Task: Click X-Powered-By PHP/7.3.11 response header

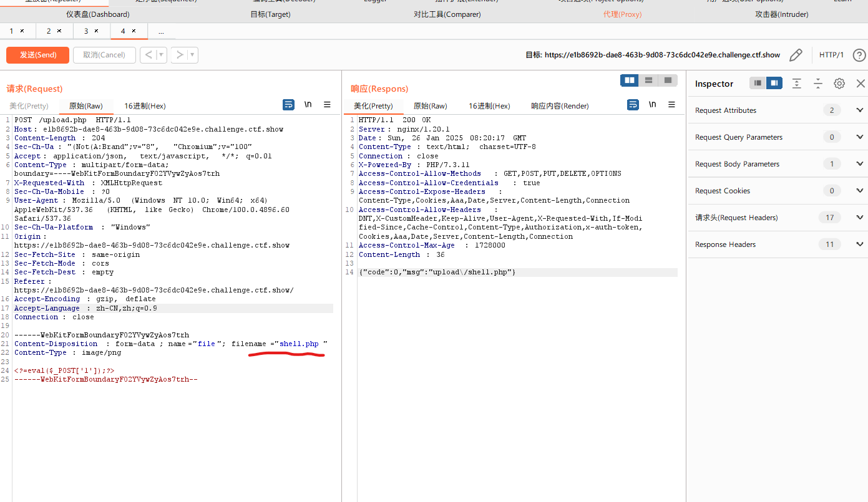Action: (414, 165)
